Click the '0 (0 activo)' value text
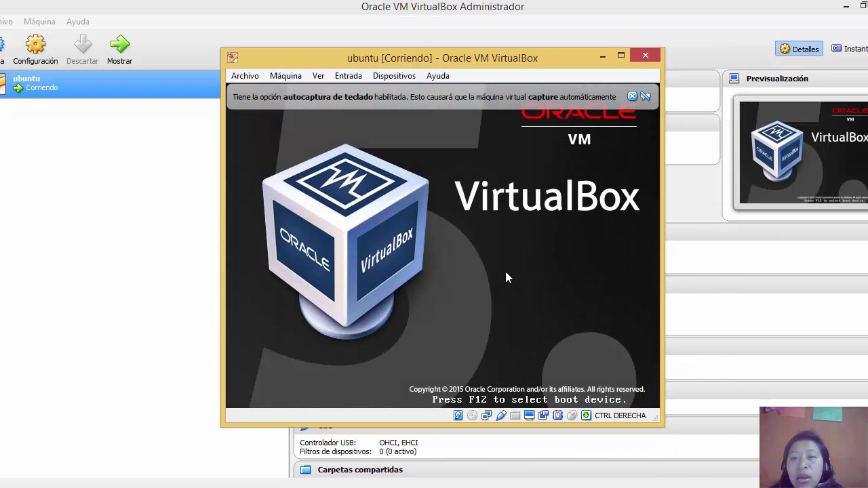 pyautogui.click(x=398, y=451)
